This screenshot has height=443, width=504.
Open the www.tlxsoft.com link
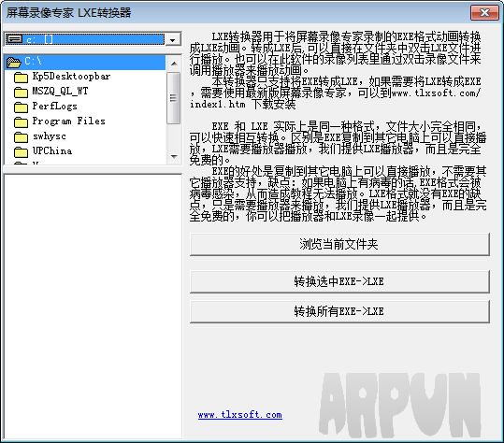240,415
